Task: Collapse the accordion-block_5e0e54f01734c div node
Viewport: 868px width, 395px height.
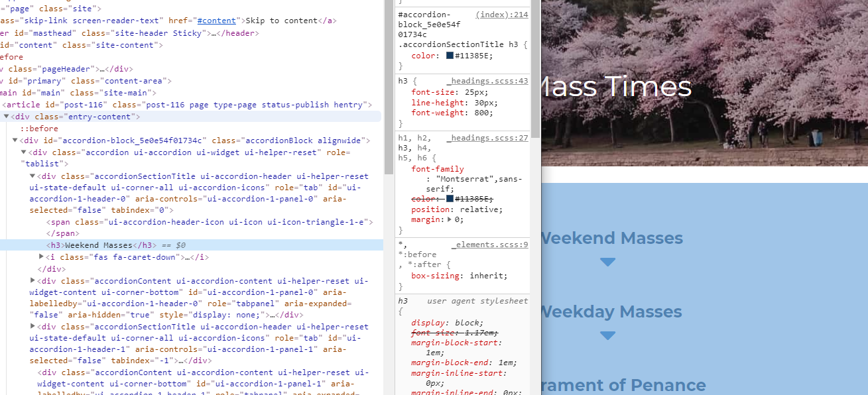Action: click(15, 141)
